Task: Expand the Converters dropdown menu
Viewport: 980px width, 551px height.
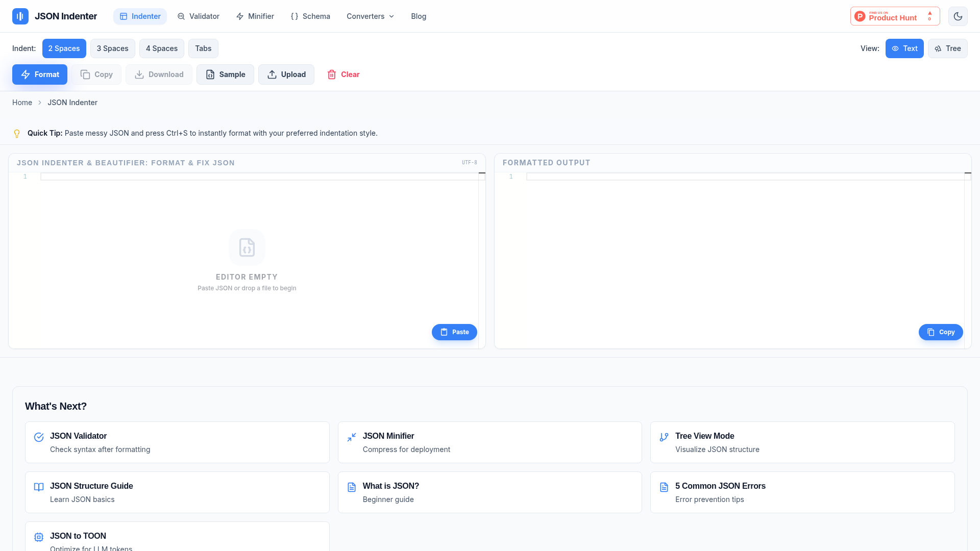Action: (371, 16)
